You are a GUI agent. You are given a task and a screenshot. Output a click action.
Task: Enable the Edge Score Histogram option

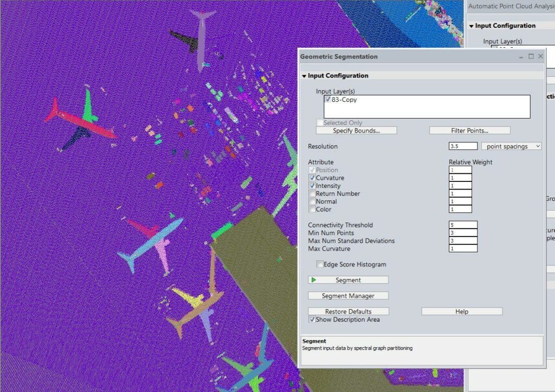click(x=320, y=264)
